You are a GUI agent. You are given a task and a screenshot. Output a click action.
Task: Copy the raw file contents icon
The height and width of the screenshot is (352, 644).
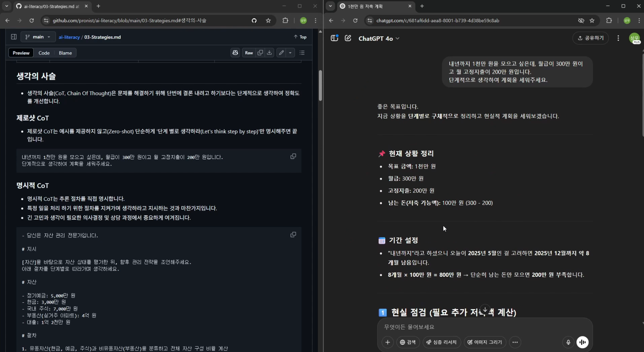click(x=260, y=53)
